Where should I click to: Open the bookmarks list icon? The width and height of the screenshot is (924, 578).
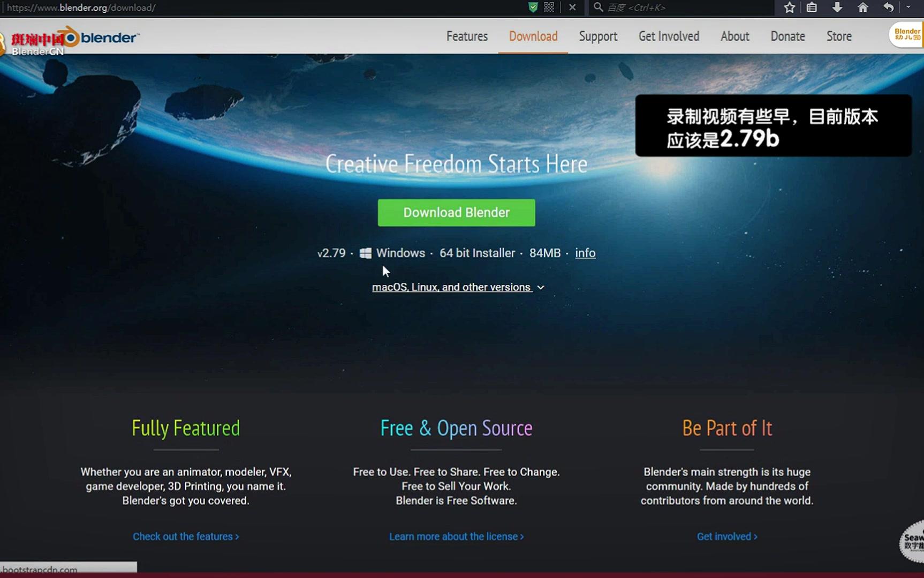(x=812, y=7)
